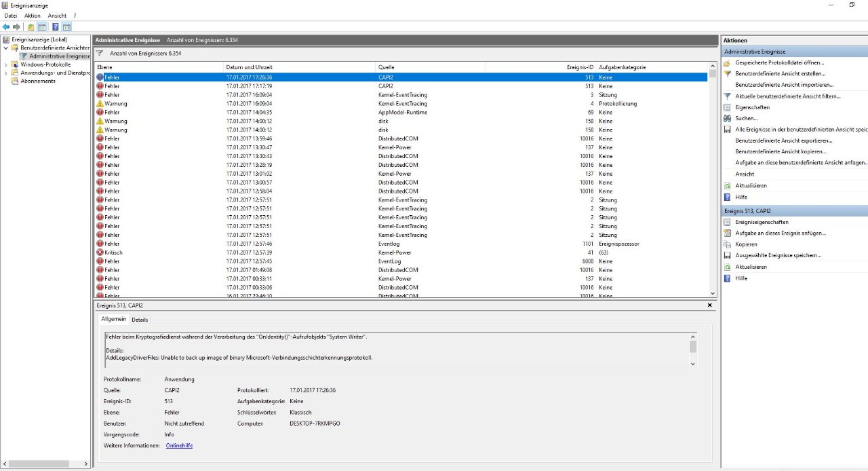This screenshot has width=868, height=471.
Task: Click red X icon of Kritisch event
Action: pyautogui.click(x=100, y=252)
